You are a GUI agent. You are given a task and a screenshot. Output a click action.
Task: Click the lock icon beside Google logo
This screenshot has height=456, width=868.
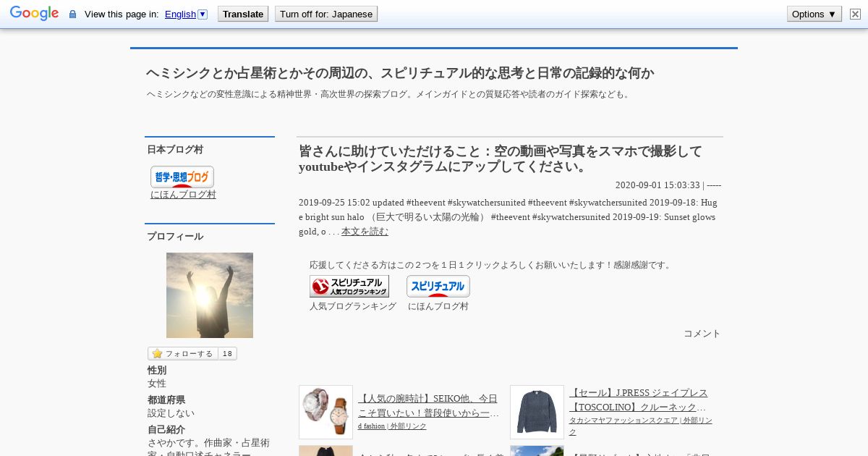pyautogui.click(x=72, y=14)
